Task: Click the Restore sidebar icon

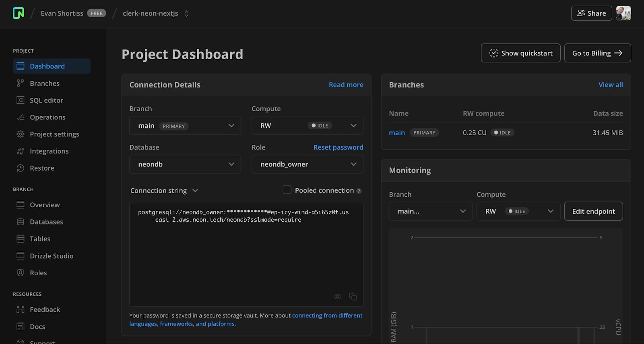Action: coord(21,168)
